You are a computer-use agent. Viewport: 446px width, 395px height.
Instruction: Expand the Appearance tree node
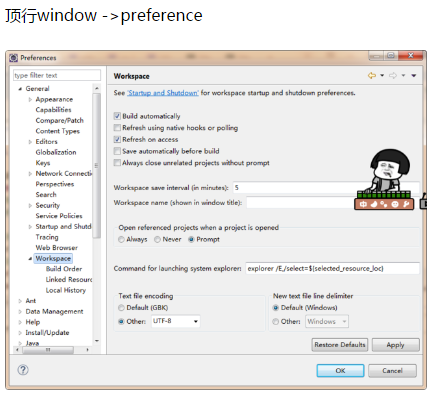point(30,99)
